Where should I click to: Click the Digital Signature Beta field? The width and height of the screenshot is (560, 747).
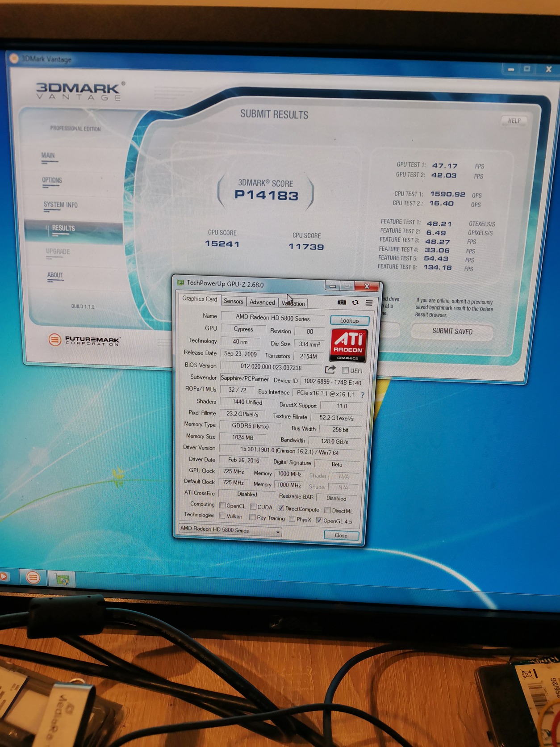coord(337,465)
